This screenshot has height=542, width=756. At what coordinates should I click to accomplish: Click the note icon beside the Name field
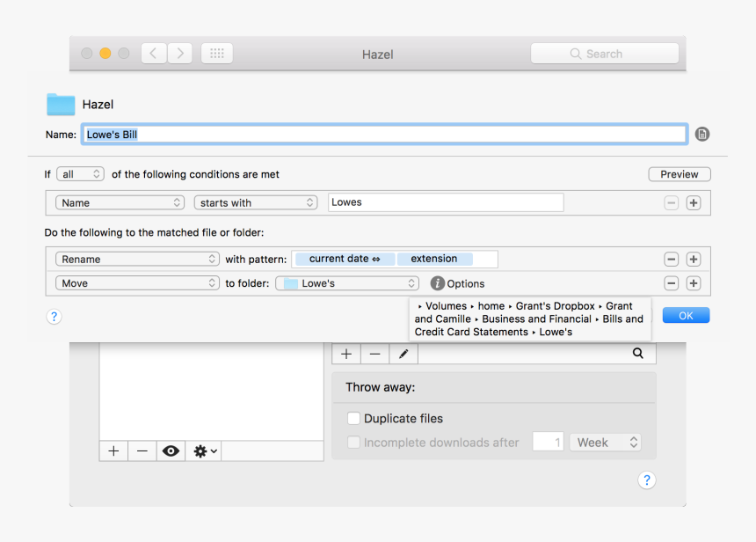tap(701, 134)
